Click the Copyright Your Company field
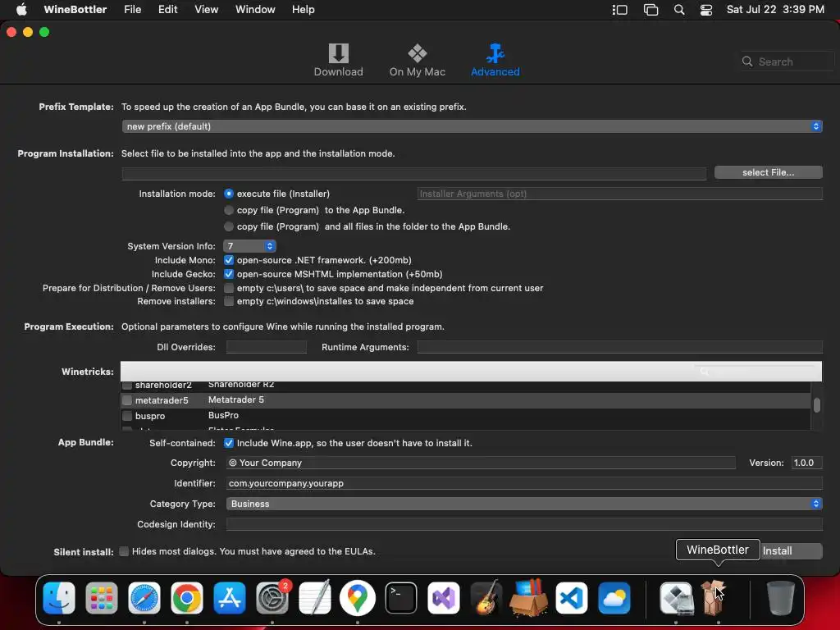Image resolution: width=840 pixels, height=630 pixels. [481, 463]
